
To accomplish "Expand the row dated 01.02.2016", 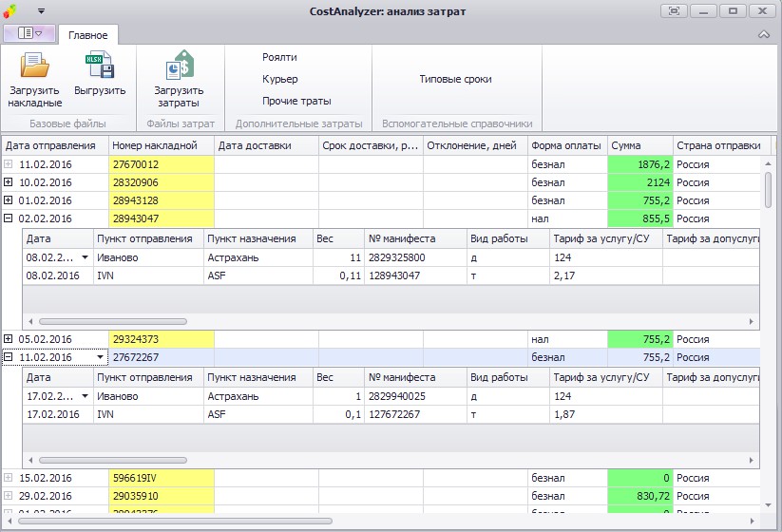I will (x=9, y=200).
